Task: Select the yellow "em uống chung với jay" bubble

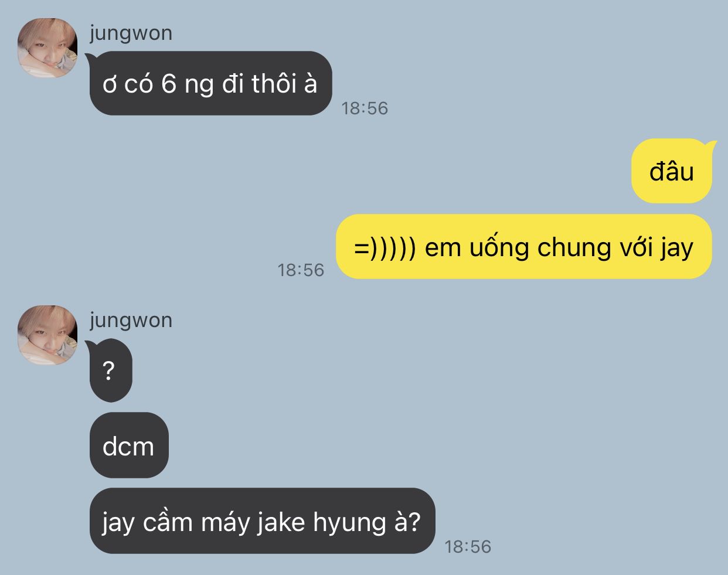Action: [x=524, y=247]
